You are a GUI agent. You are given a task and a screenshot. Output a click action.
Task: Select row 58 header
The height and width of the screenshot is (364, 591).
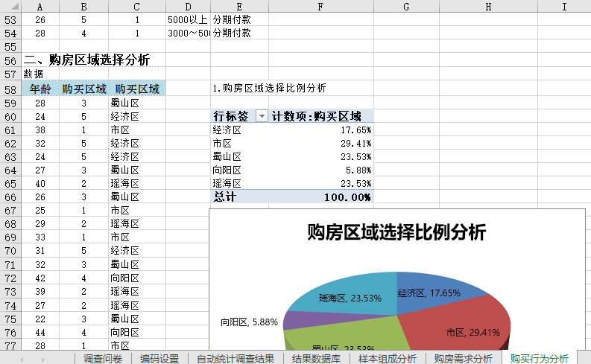coord(10,89)
